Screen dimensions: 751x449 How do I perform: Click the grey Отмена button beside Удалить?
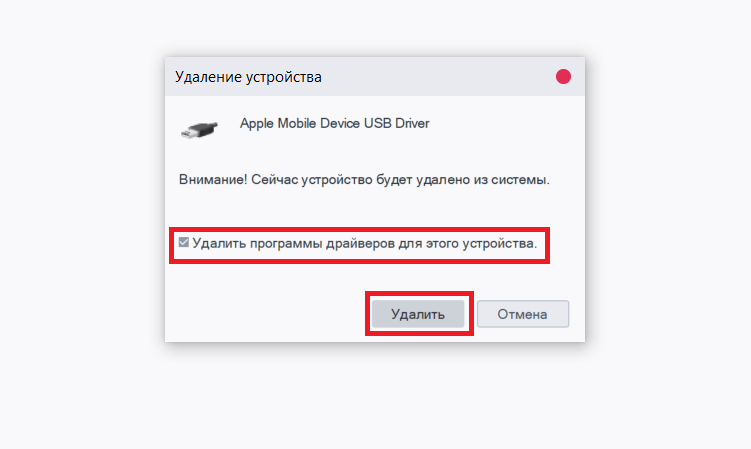(523, 314)
